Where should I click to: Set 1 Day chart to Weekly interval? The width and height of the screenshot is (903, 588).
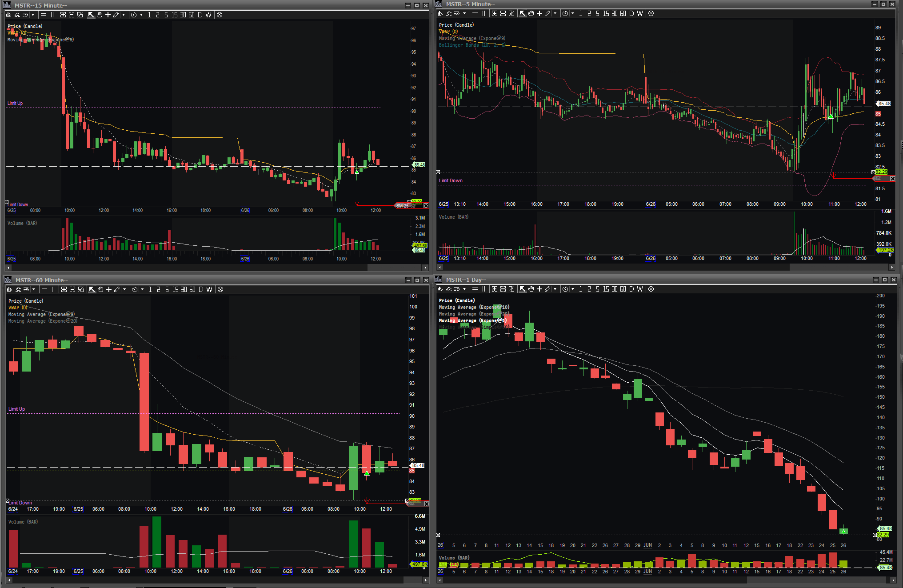[x=640, y=289]
